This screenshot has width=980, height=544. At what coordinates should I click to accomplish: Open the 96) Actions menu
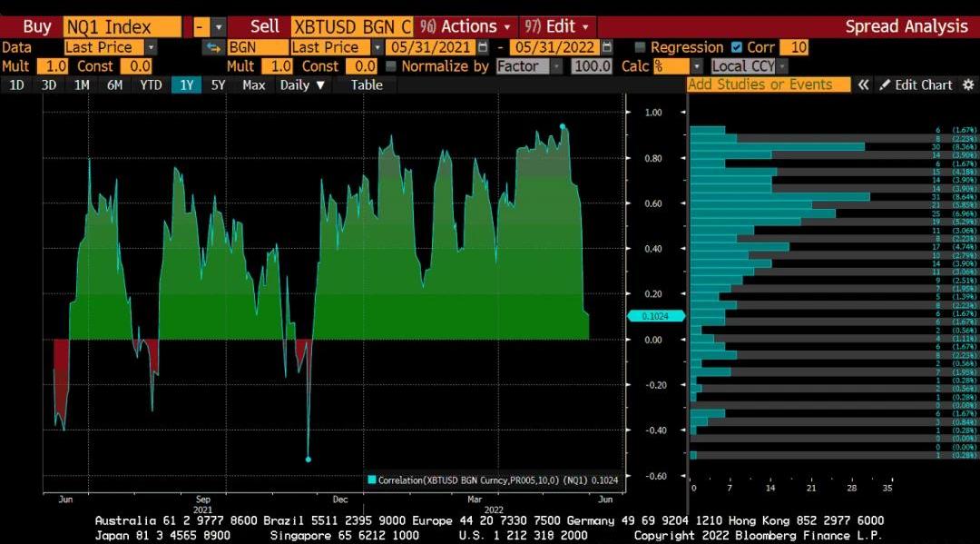coord(465,27)
